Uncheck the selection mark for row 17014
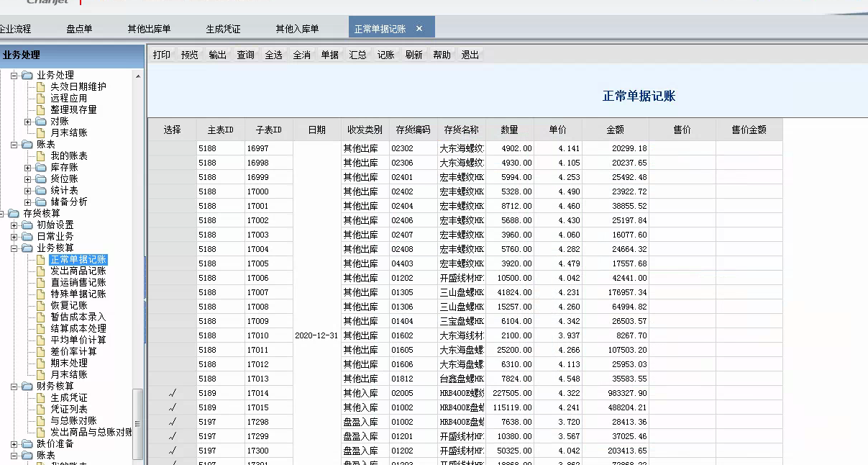The image size is (868, 465). [173, 393]
